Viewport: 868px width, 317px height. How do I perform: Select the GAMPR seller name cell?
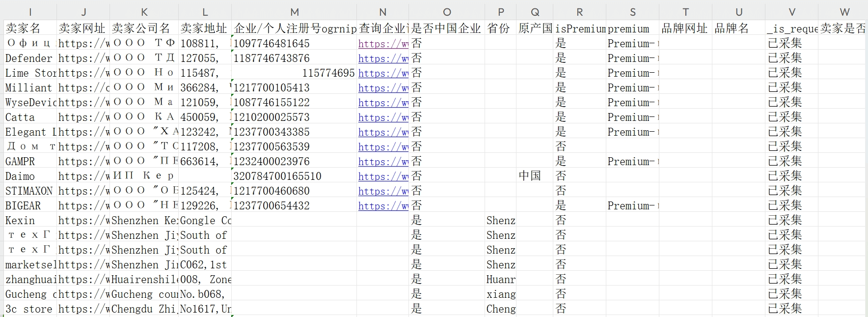(x=30, y=161)
